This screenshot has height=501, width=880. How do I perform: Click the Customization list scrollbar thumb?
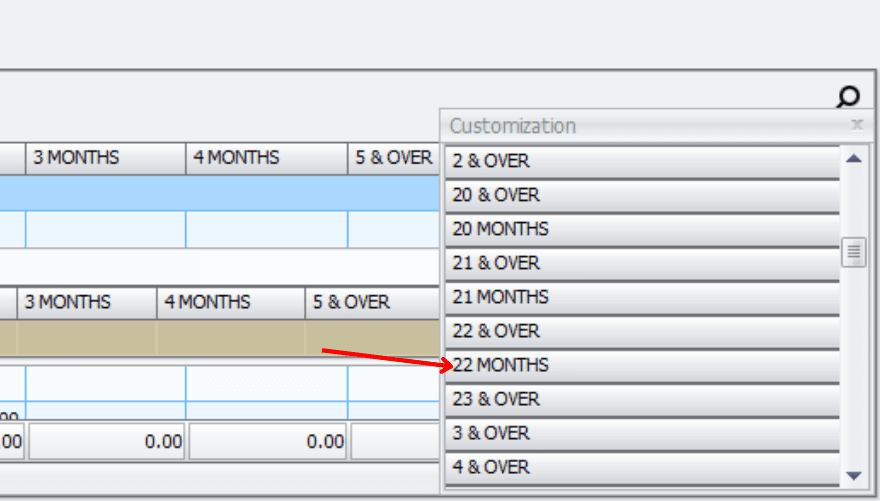tap(853, 252)
